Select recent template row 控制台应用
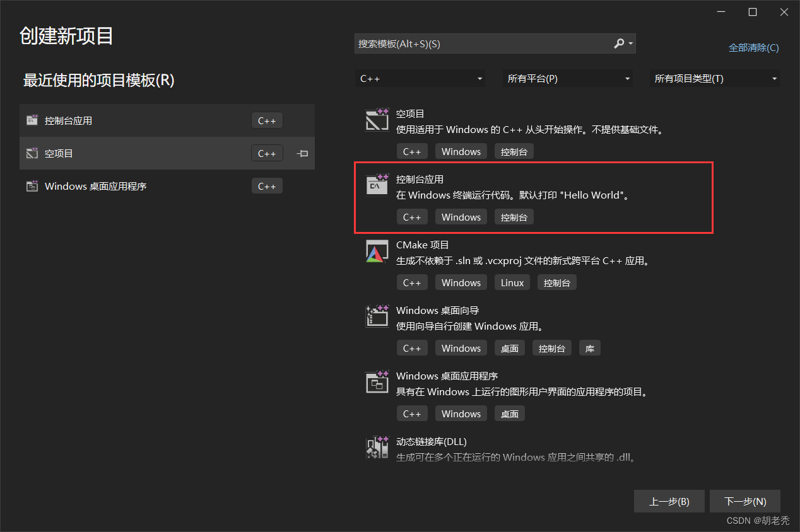Image resolution: width=800 pixels, height=532 pixels. coord(167,120)
